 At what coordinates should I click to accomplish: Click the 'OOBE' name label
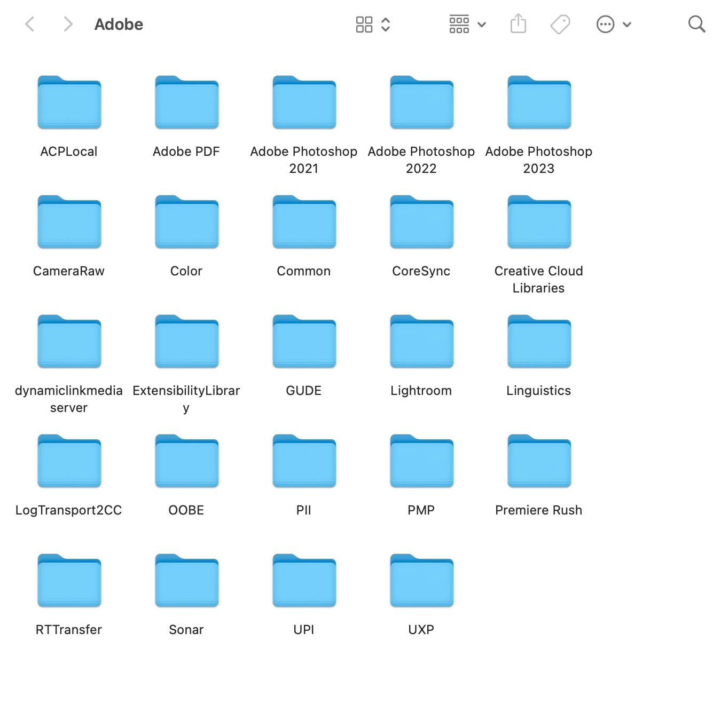pos(186,510)
